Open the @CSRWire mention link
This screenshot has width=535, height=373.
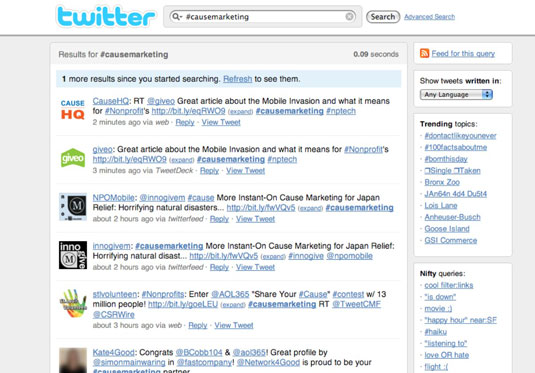click(114, 315)
